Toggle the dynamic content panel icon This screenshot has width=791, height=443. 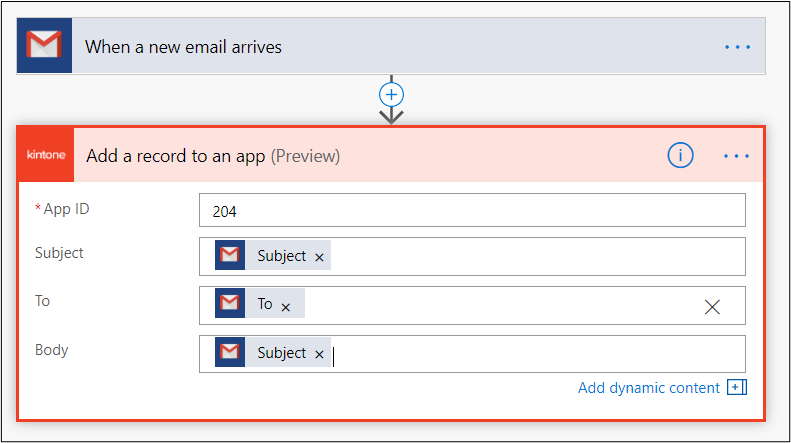point(737,388)
